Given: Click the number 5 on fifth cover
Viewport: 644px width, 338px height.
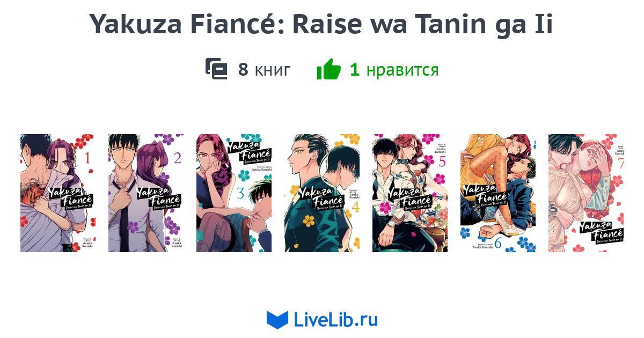Looking at the screenshot, I should click(442, 161).
